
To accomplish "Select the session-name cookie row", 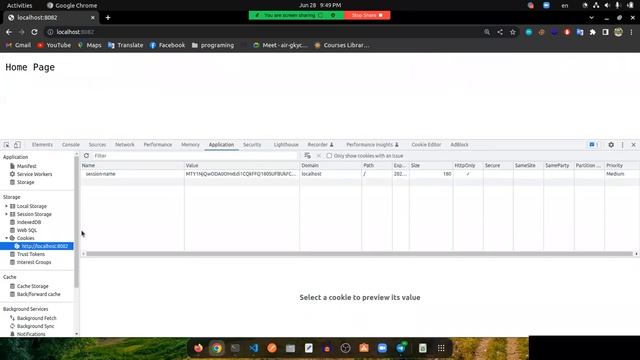I will (359, 174).
